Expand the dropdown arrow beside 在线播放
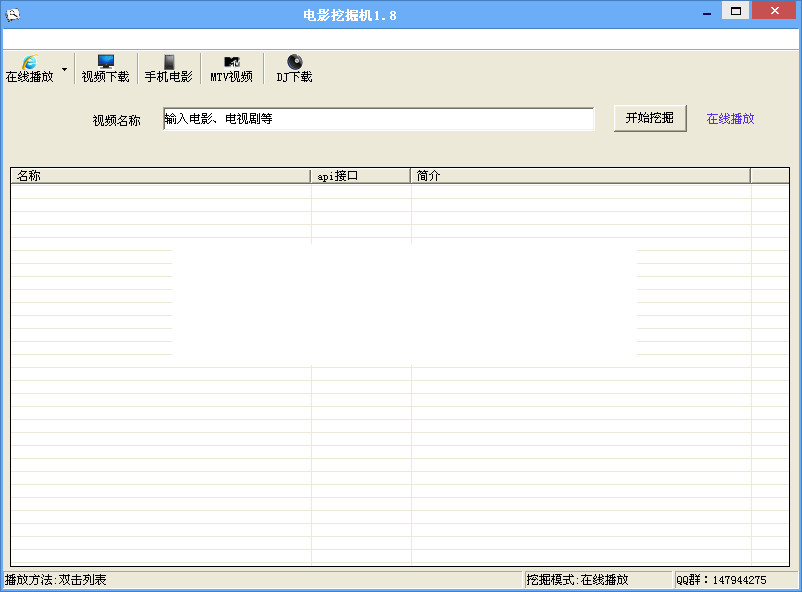802x592 pixels. [x=64, y=69]
